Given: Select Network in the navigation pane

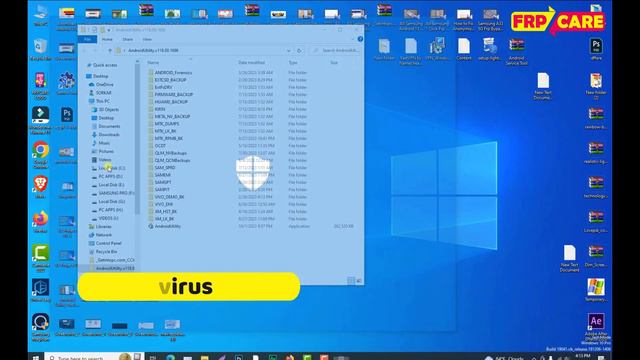Looking at the screenshot, I should [103, 235].
